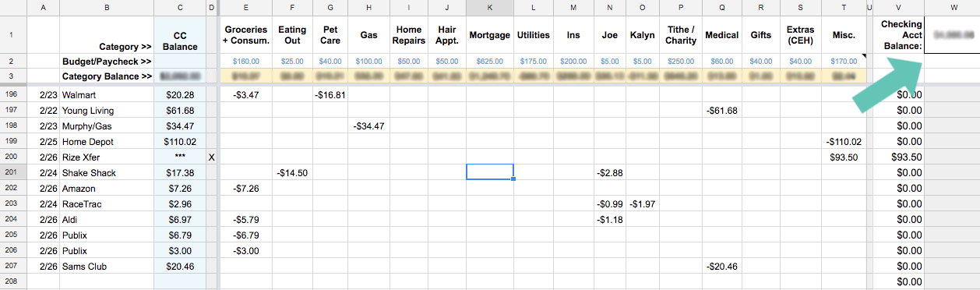Select the Checking Acct Balance input cell
Image resolution: width=980 pixels, height=290 pixels.
coord(952,35)
